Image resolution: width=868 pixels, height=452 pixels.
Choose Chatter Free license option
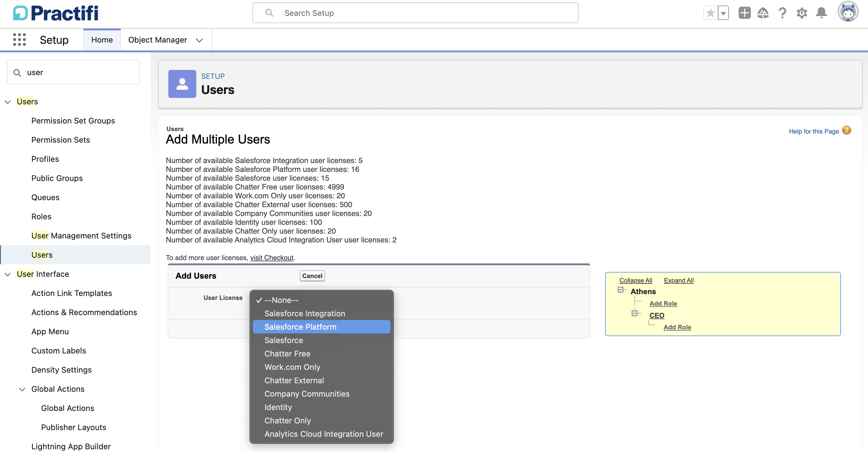click(x=321, y=354)
